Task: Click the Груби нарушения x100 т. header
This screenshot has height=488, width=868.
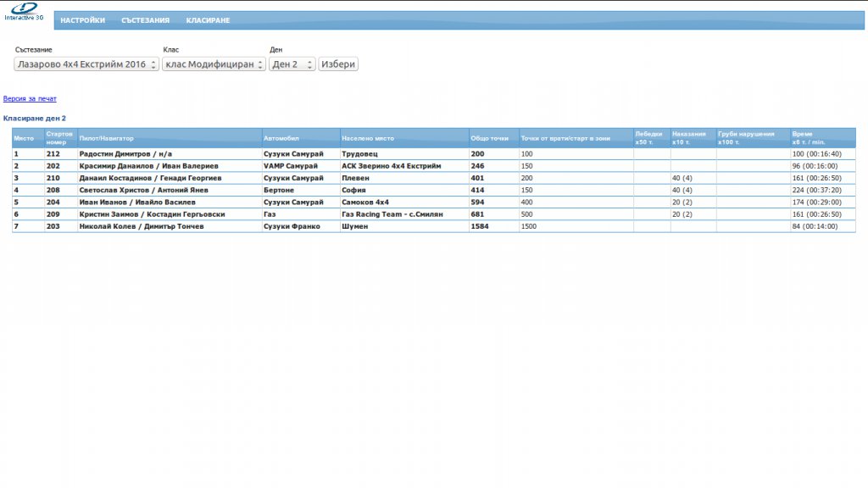Action: pos(753,138)
